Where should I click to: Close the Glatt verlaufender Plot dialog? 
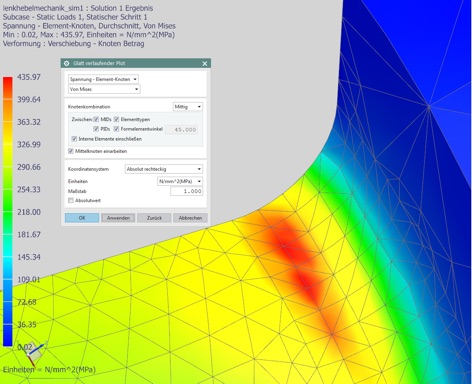pos(205,63)
